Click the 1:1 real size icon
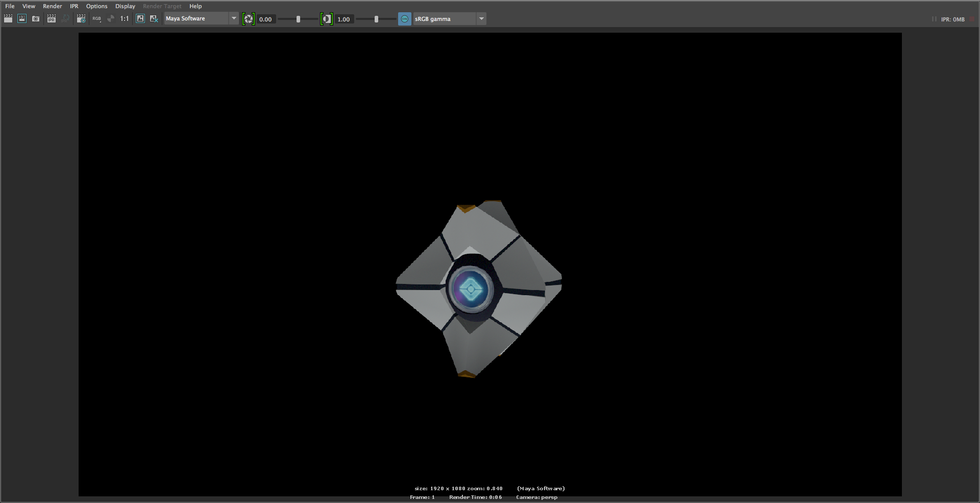Screen dimensions: 980x503 (x=125, y=19)
